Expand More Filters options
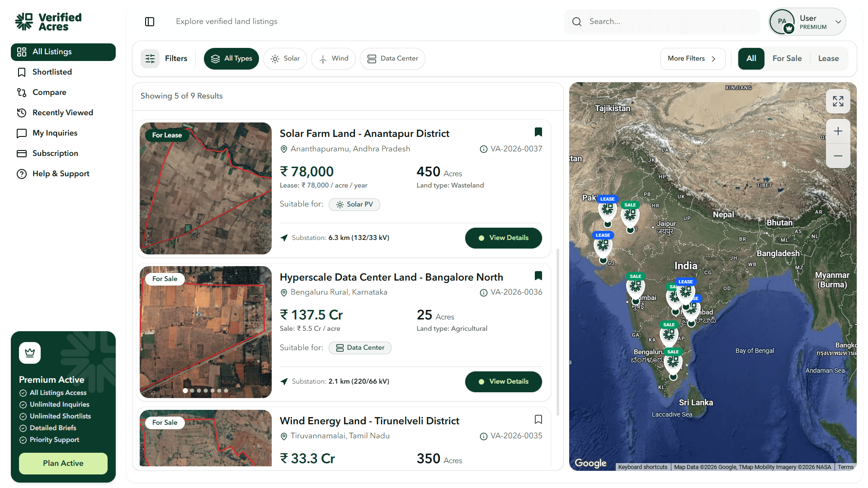The height and width of the screenshot is (488, 868). [692, 59]
